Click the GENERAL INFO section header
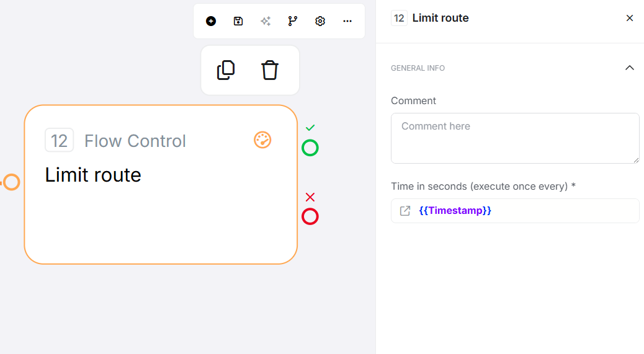The image size is (644, 354). 418,68
